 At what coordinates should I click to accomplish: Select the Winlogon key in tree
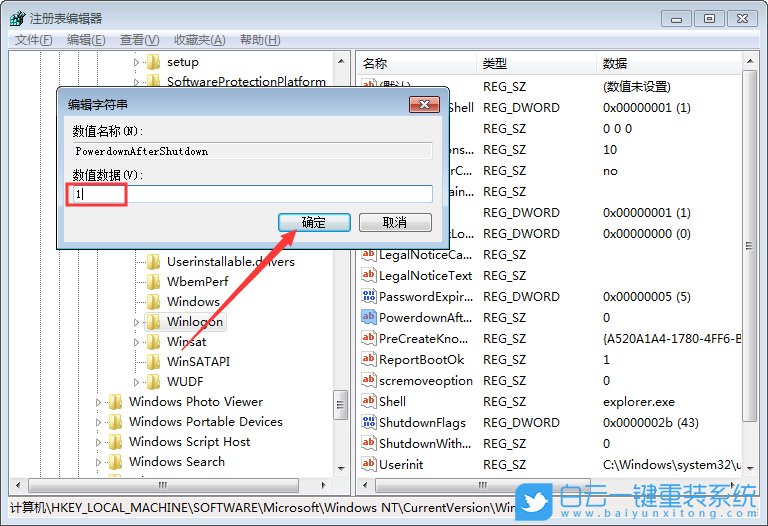[195, 322]
